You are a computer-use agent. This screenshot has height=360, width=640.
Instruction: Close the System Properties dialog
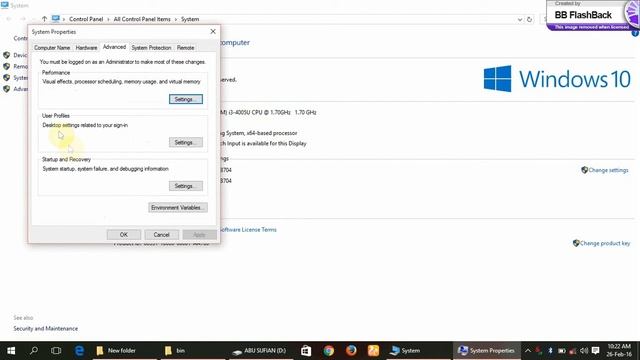[213, 31]
